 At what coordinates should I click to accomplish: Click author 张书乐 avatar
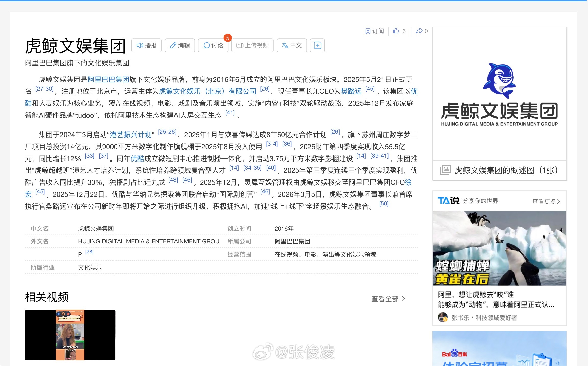point(443,318)
